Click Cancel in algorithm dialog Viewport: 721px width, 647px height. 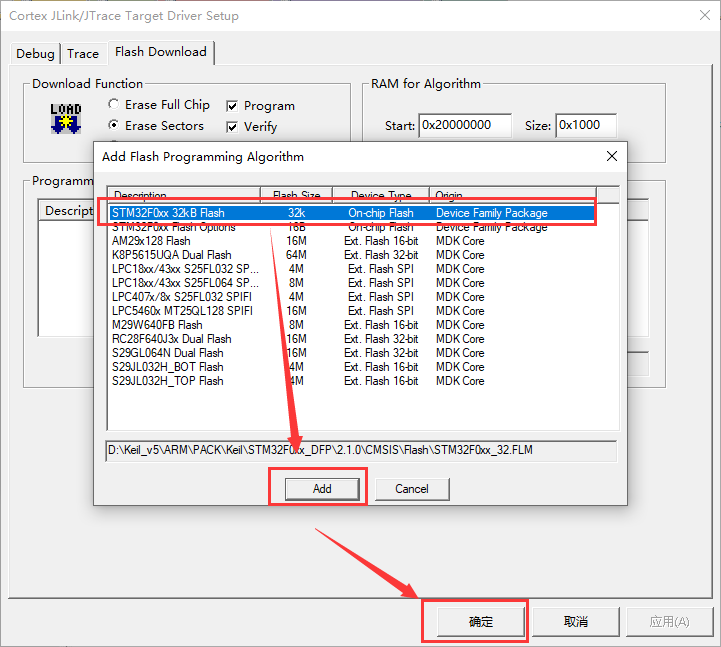[412, 489]
